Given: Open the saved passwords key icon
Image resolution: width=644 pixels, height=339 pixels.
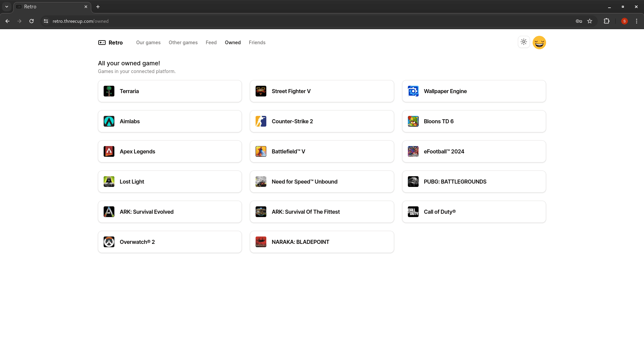Looking at the screenshot, I should (579, 21).
